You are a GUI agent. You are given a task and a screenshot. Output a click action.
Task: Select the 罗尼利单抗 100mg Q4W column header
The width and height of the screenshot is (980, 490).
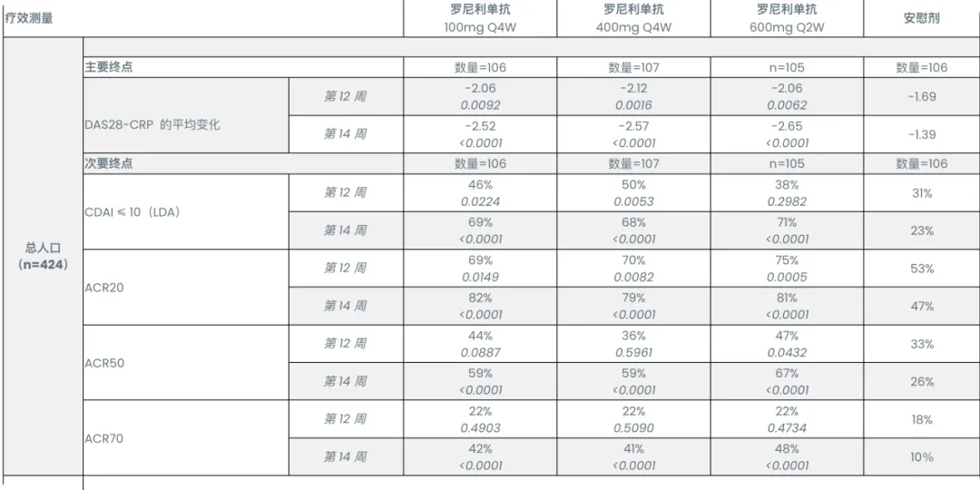pos(480,18)
